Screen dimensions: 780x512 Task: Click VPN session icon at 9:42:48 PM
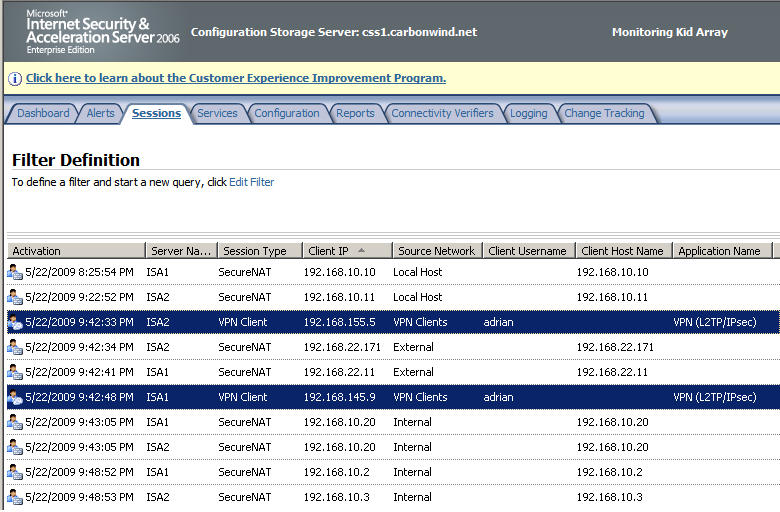15,397
